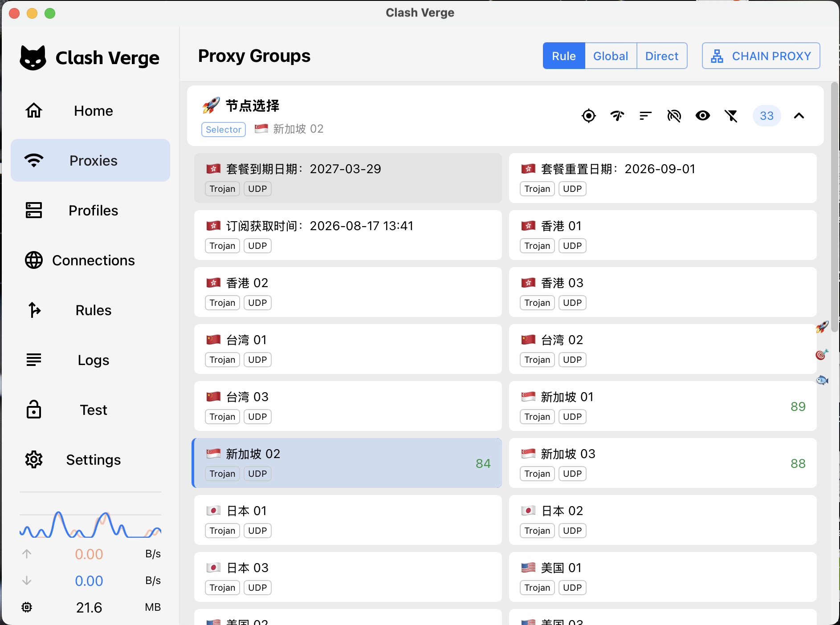
Task: Click the memory chip icon beside 21.6 MB
Action: pyautogui.click(x=27, y=607)
